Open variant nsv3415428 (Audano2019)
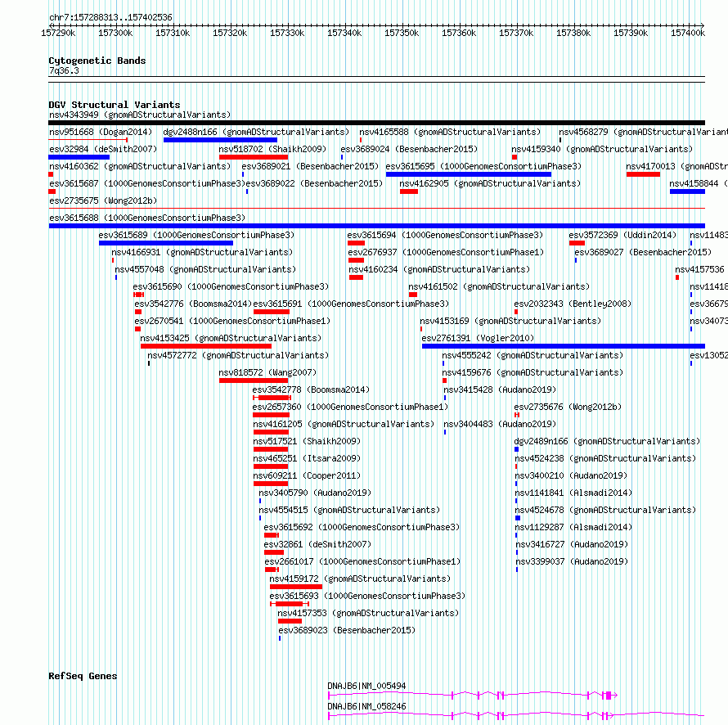The width and height of the screenshot is (728, 725). [500, 390]
